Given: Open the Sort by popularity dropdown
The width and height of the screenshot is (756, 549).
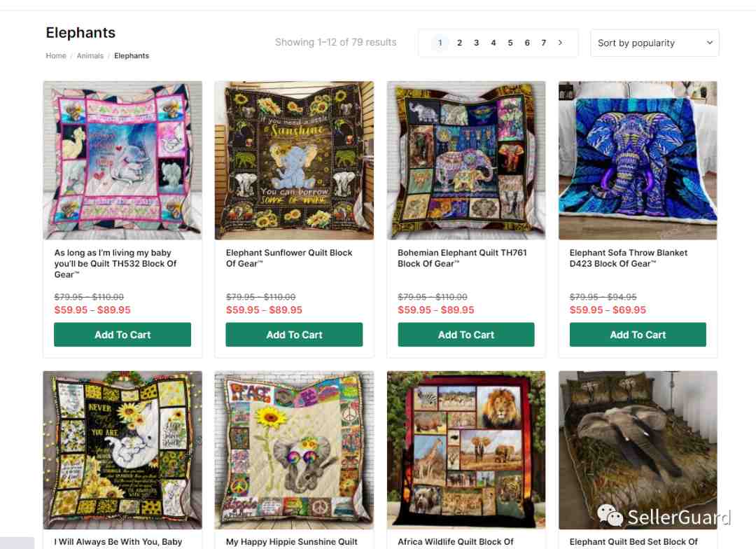Looking at the screenshot, I should tap(654, 43).
